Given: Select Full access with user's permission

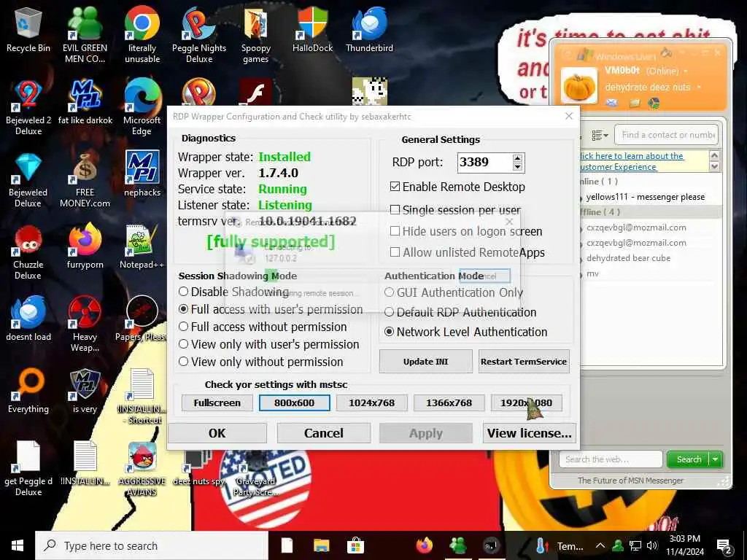Looking at the screenshot, I should pos(183,309).
